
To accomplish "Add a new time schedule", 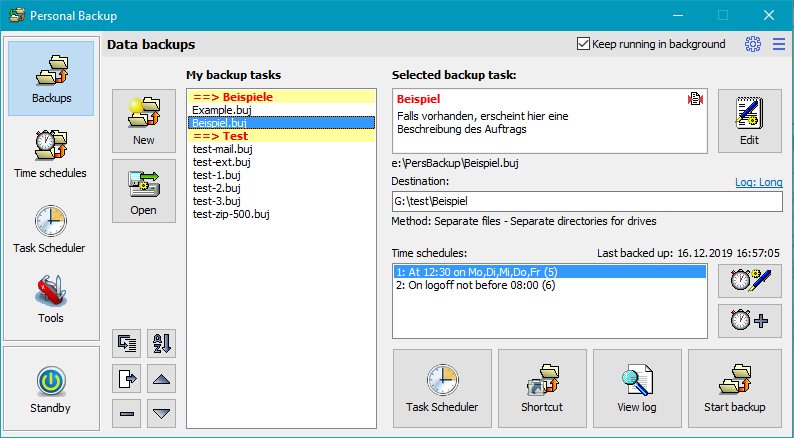I will click(x=749, y=321).
